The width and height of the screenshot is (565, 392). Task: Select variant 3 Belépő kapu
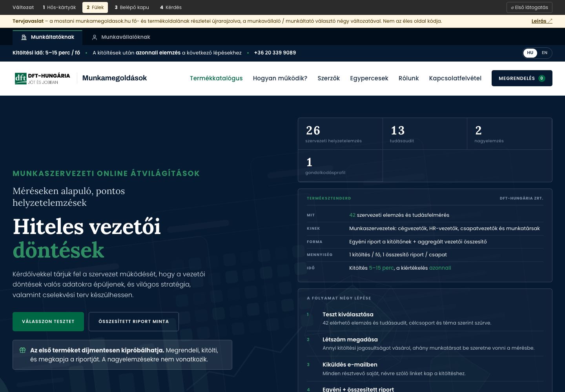click(x=132, y=7)
